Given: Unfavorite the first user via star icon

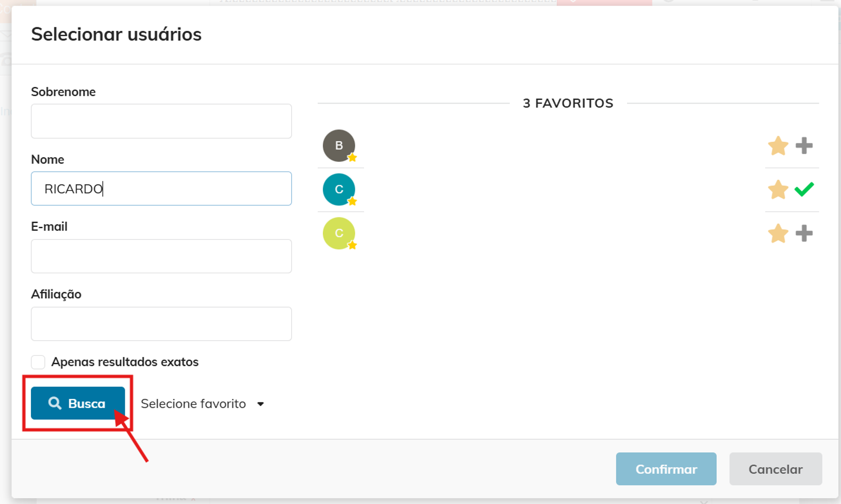Looking at the screenshot, I should (778, 146).
